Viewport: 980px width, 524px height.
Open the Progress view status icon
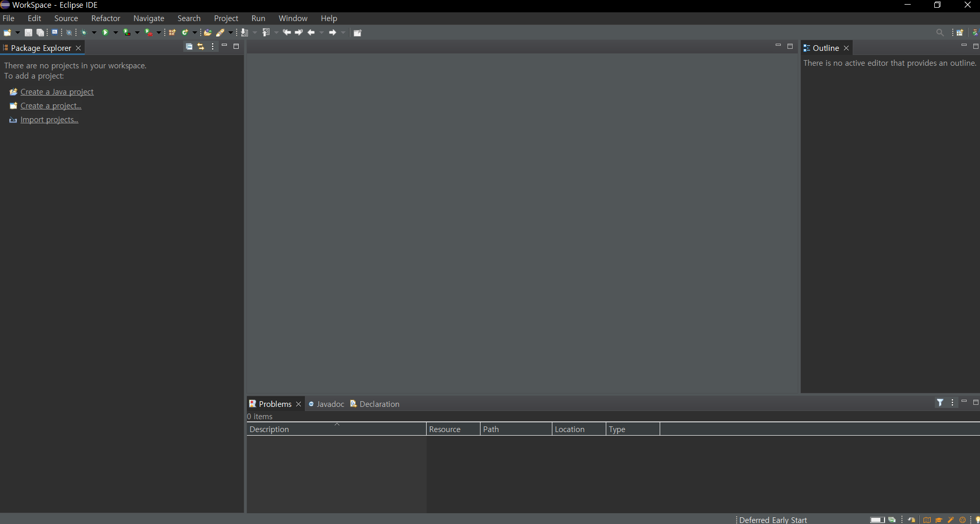(x=892, y=519)
